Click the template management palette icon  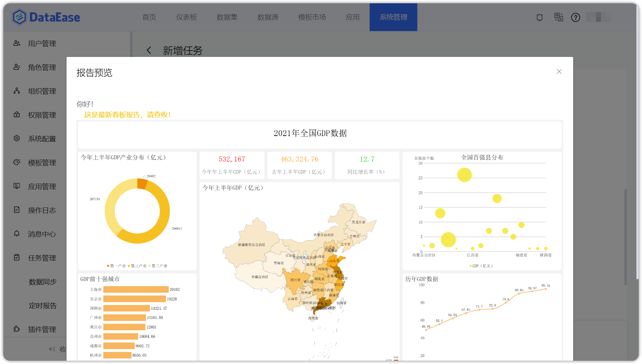(17, 162)
